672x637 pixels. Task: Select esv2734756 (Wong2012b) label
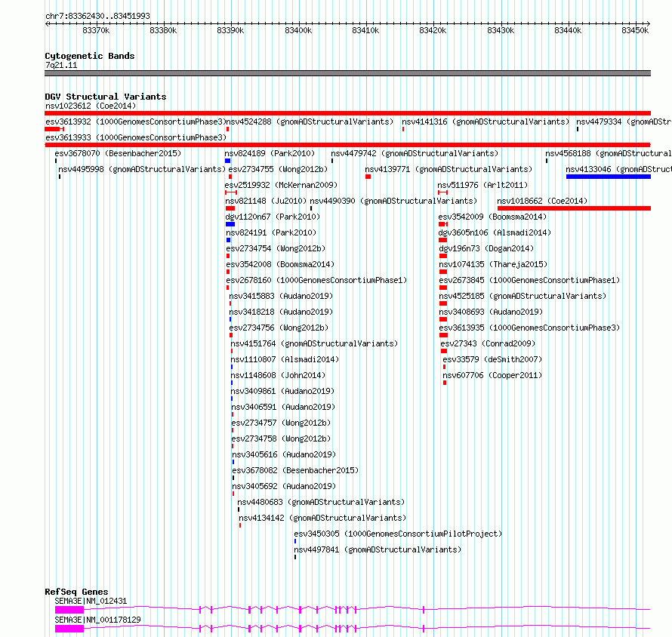click(279, 328)
